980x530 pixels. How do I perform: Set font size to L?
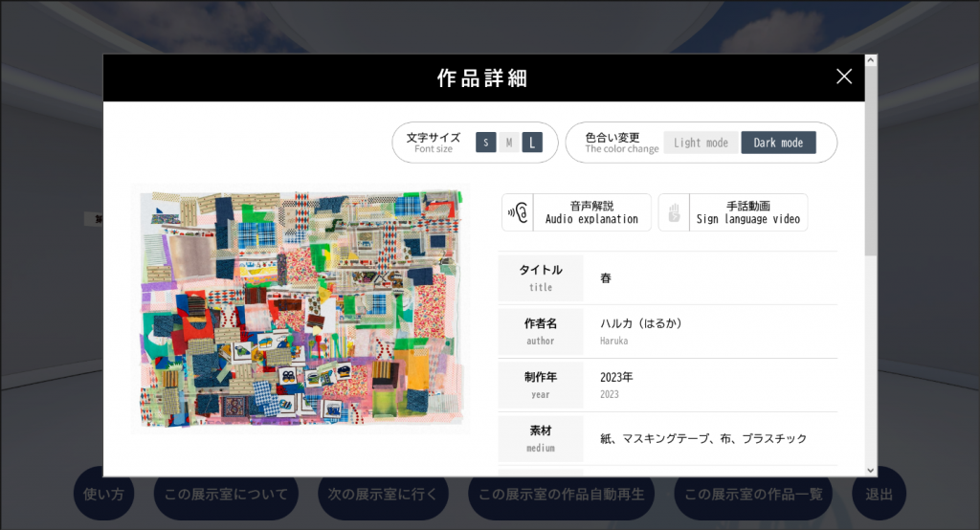(x=532, y=143)
